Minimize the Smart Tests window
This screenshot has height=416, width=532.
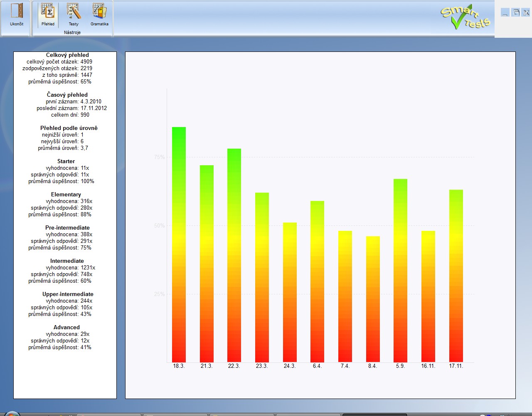click(505, 12)
